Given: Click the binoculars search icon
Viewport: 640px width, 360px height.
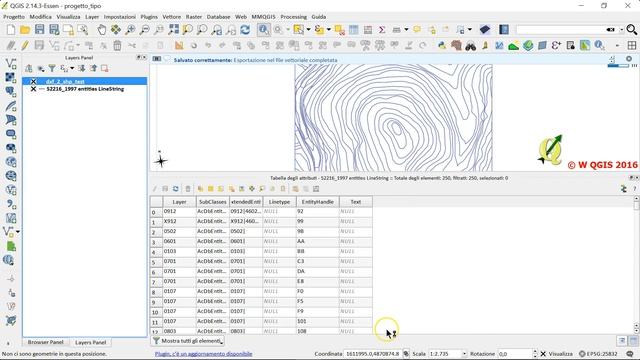Looking at the screenshot, I should [x=471, y=45].
